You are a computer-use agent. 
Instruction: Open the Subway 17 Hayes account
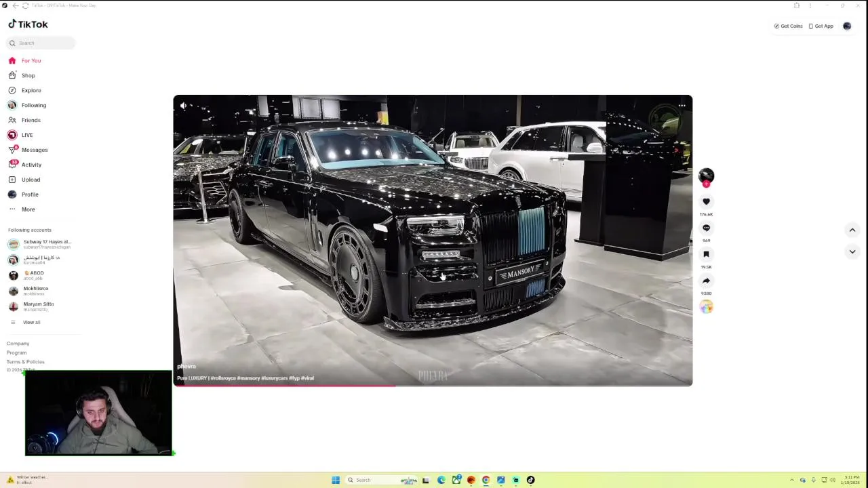(x=39, y=244)
